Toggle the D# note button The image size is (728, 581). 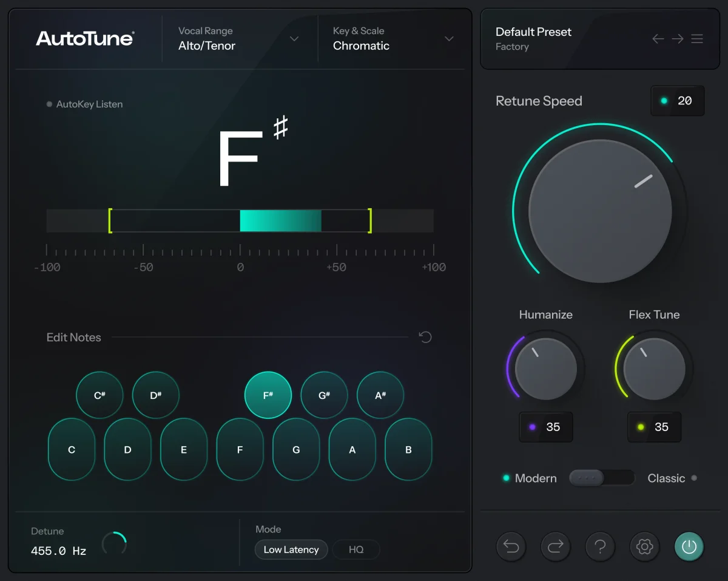156,395
